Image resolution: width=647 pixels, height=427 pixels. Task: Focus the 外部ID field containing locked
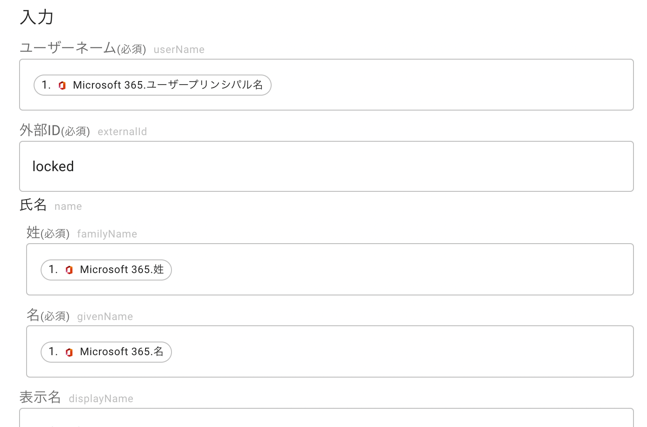tap(326, 166)
